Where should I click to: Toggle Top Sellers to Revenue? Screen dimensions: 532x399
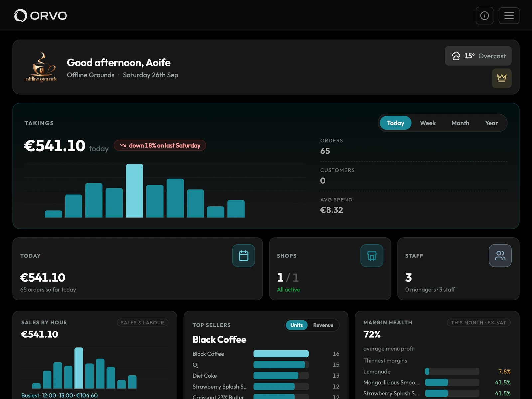point(323,325)
